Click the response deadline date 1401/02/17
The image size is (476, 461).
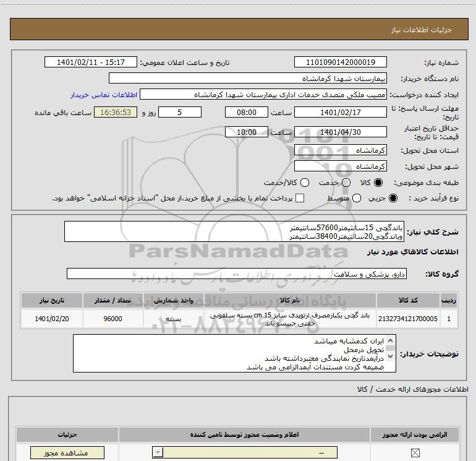coord(340,112)
